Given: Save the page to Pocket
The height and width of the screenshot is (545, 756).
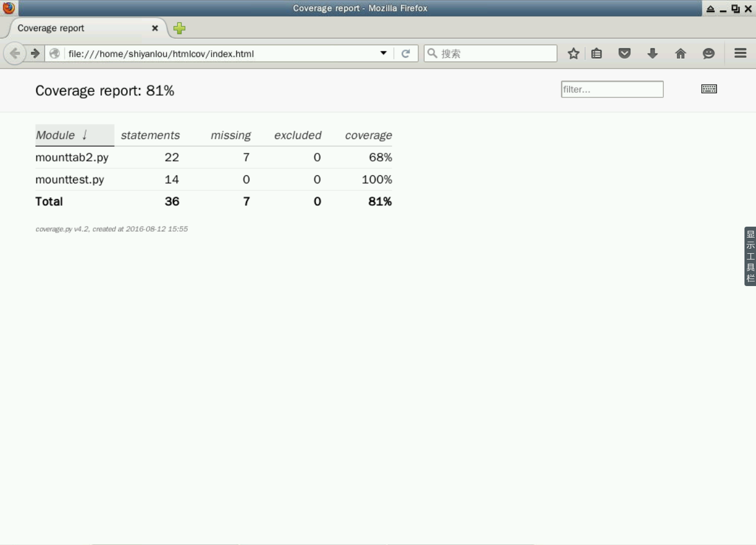Looking at the screenshot, I should (x=624, y=54).
